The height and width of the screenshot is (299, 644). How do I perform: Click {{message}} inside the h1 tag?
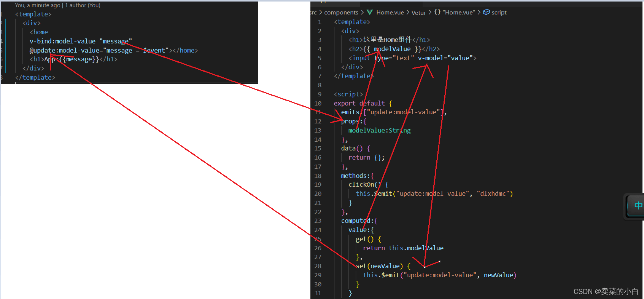click(79, 59)
